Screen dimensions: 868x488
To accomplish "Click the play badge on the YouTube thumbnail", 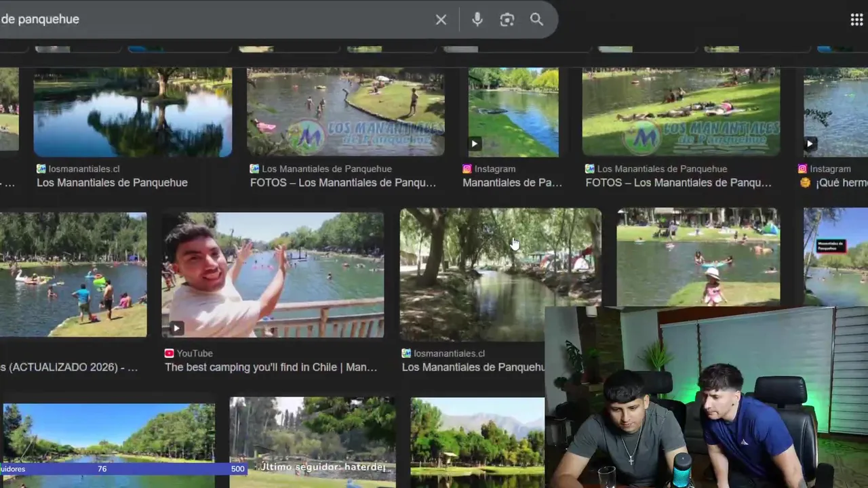I will coord(176,329).
